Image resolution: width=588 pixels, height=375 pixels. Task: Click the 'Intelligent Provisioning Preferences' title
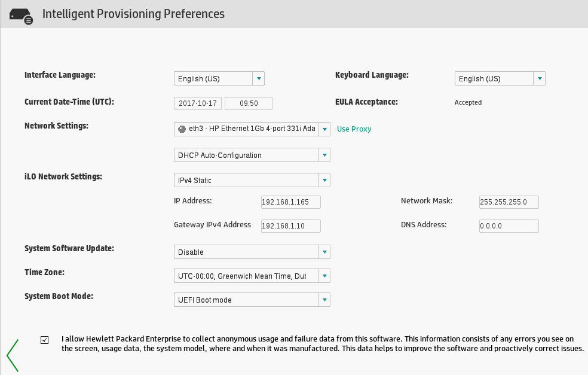(133, 14)
